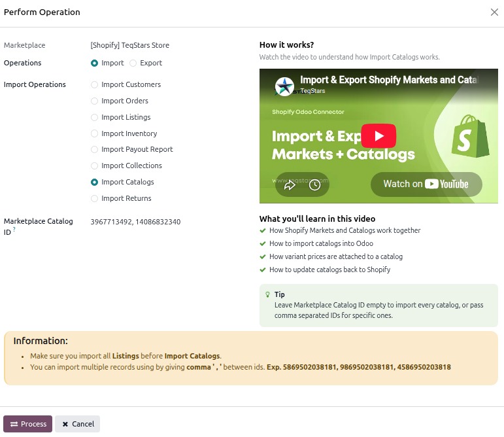This screenshot has width=504, height=437.
Task: Click the TeqStars channel name in video
Action: (312, 91)
